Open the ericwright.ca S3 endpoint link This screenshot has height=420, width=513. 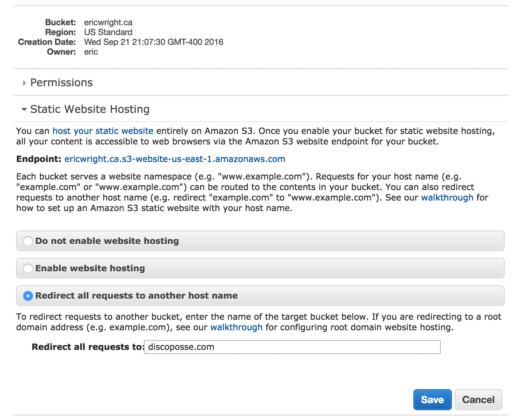(x=175, y=159)
